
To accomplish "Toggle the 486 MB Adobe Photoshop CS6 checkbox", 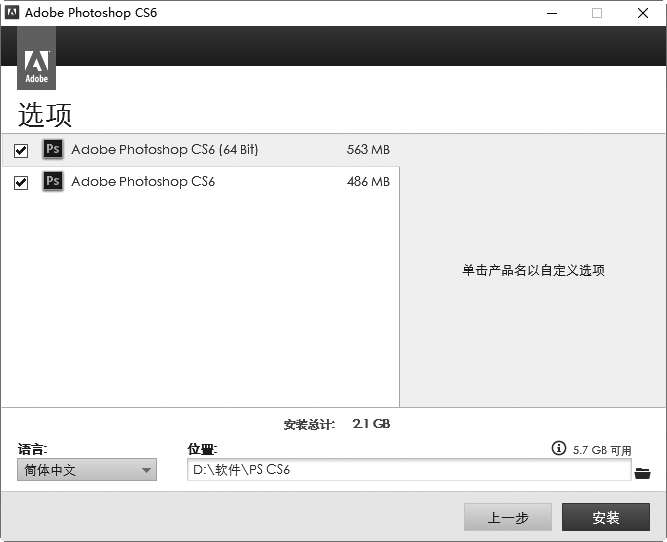I will pyautogui.click(x=21, y=183).
